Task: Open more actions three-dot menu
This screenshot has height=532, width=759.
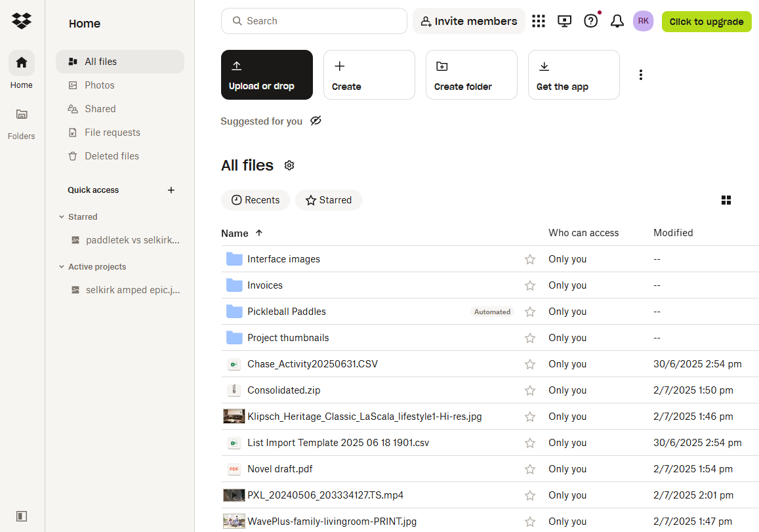Action: click(x=640, y=75)
